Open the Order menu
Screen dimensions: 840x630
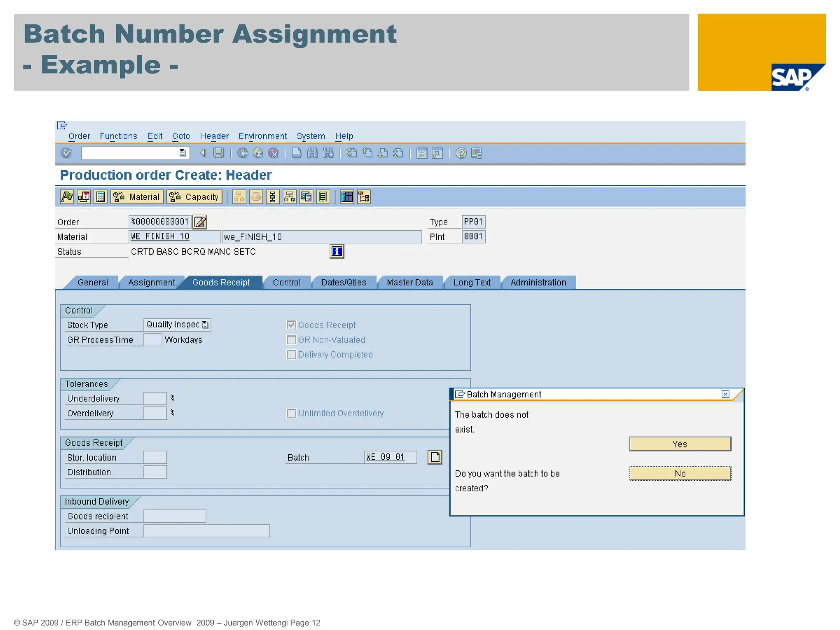79,136
